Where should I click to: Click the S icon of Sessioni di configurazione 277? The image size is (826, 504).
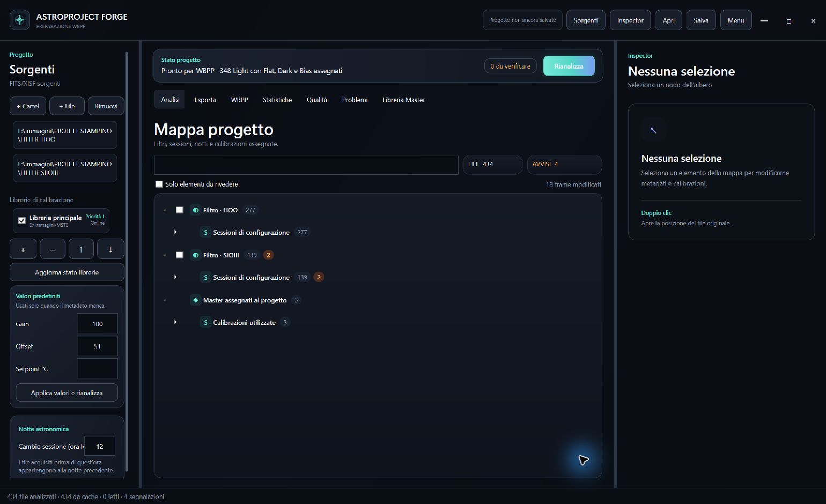pos(205,232)
